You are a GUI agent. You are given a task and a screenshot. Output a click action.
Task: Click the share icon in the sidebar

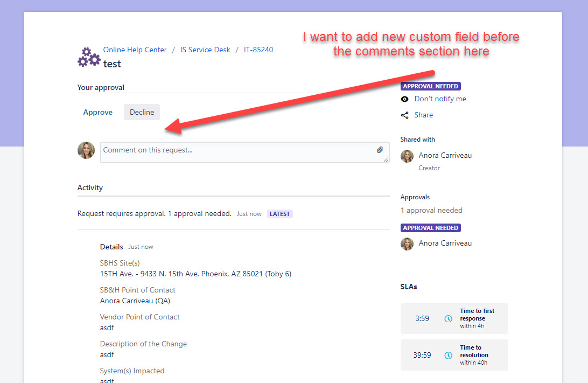pos(404,115)
